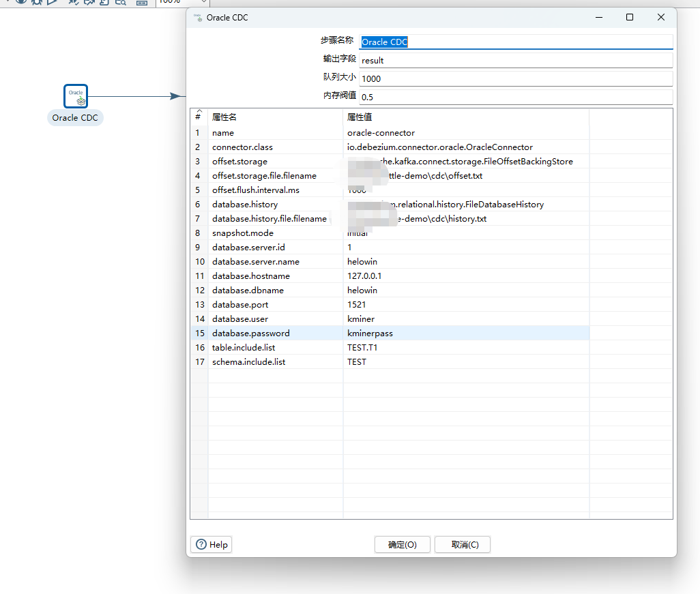Select the offset.flush.interval.ms property cell

pos(276,190)
